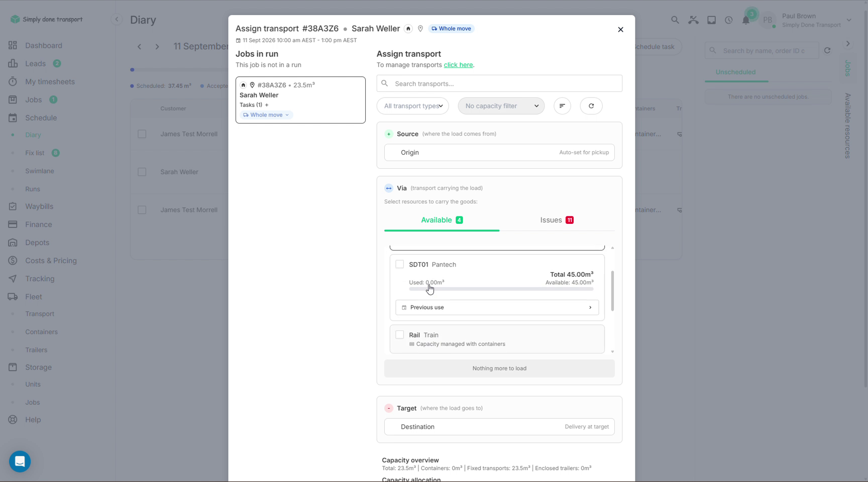The height and width of the screenshot is (482, 868).
Task: Open Fleet in sidebar menu
Action: (34, 297)
